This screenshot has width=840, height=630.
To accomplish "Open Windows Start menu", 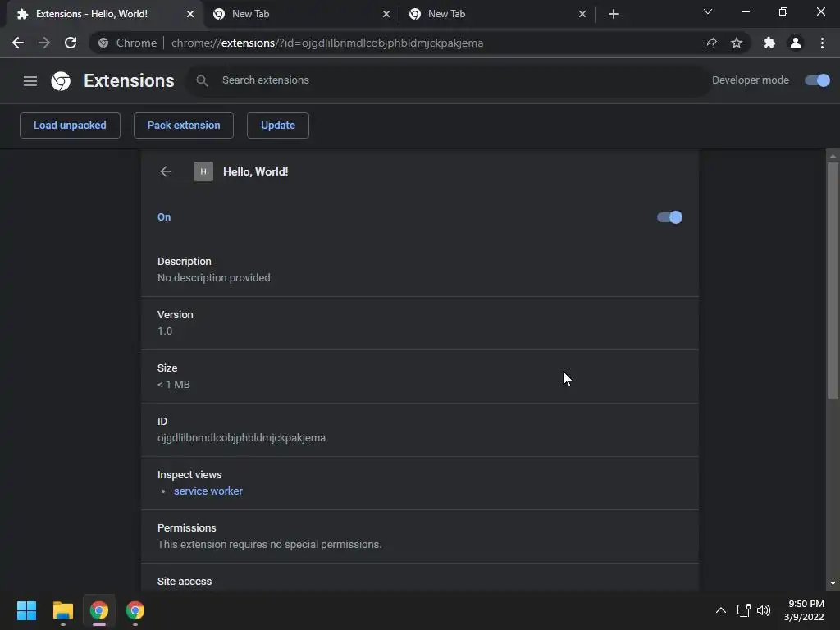I will coord(26,610).
